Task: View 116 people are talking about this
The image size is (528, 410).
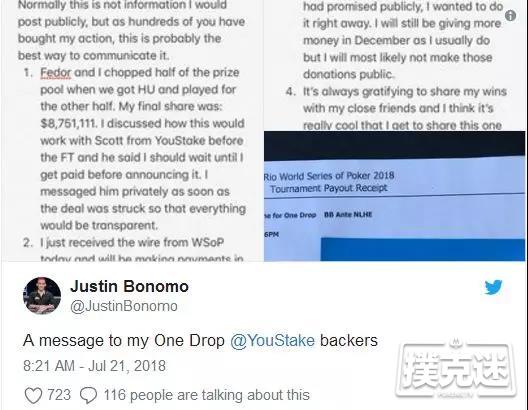Action: point(206,395)
